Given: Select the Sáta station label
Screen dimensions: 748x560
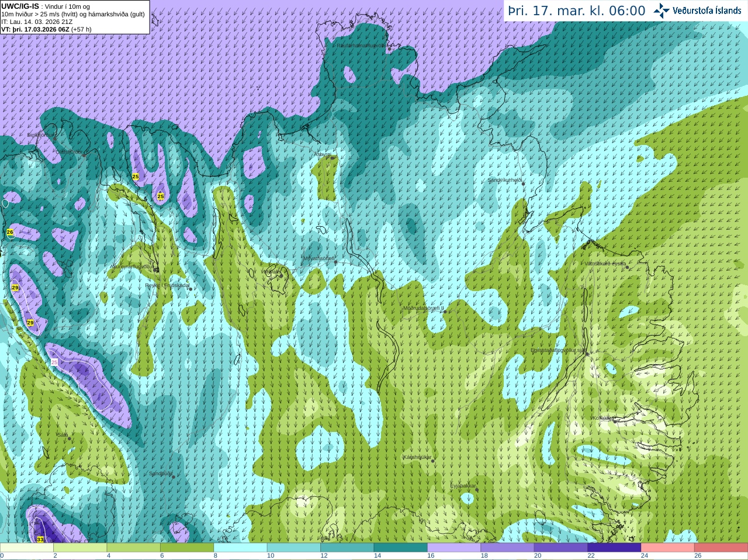Looking at the screenshot, I should (62, 435).
